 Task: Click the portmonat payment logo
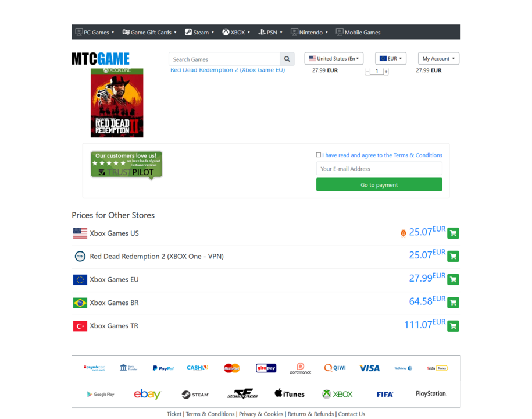click(300, 368)
